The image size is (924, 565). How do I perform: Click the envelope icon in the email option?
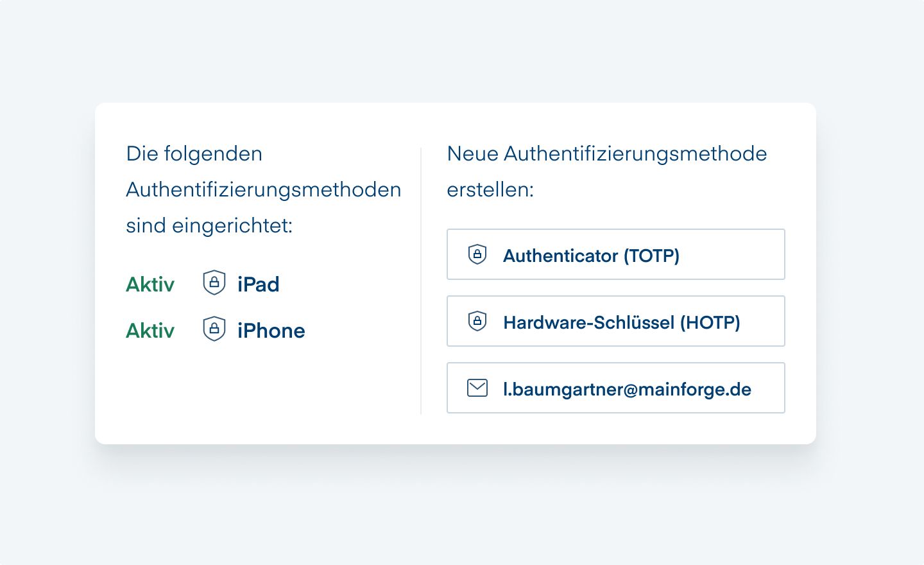point(477,388)
